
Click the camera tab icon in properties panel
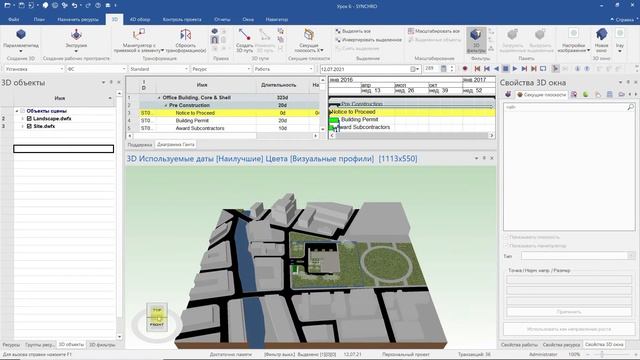pos(621,94)
